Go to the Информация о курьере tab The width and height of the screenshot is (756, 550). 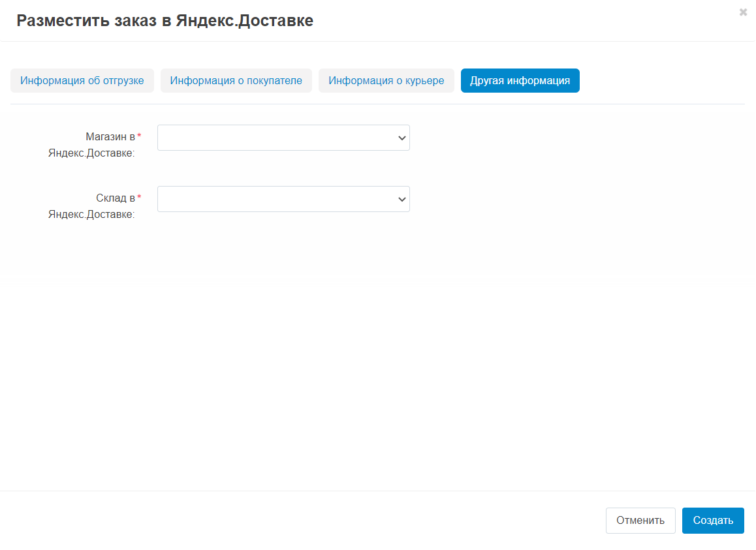(x=386, y=81)
